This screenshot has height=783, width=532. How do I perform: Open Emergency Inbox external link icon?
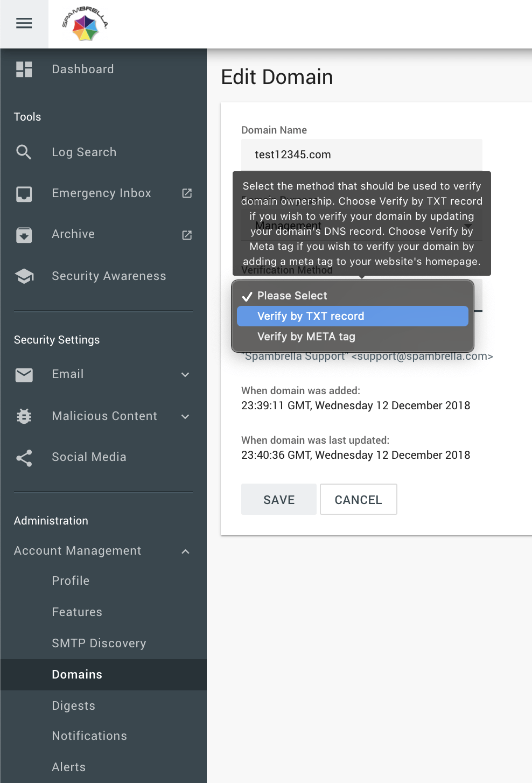point(187,193)
